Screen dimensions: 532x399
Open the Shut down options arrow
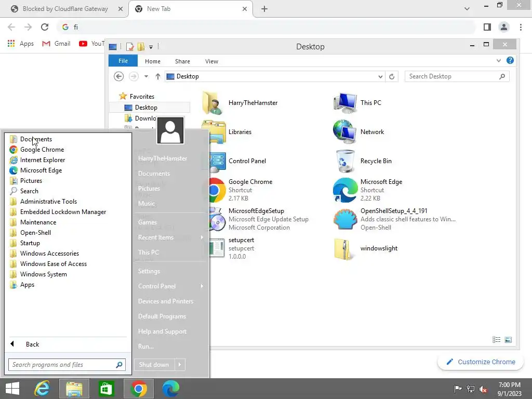click(180, 365)
